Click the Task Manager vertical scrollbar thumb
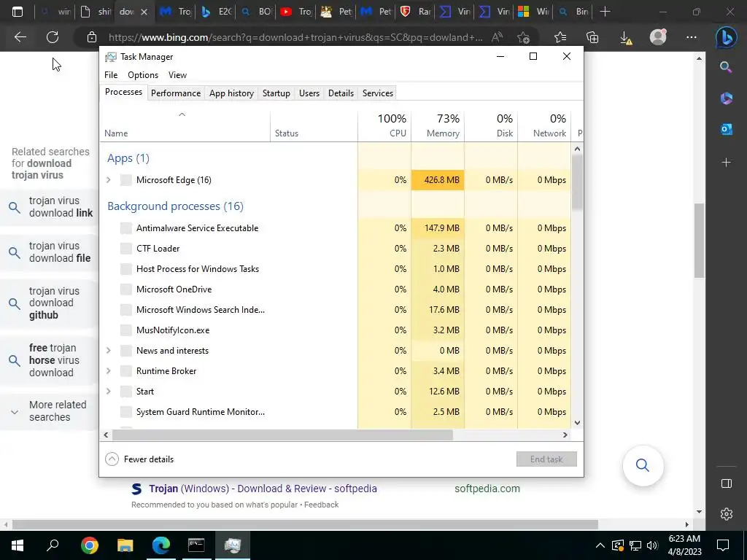 (577, 182)
